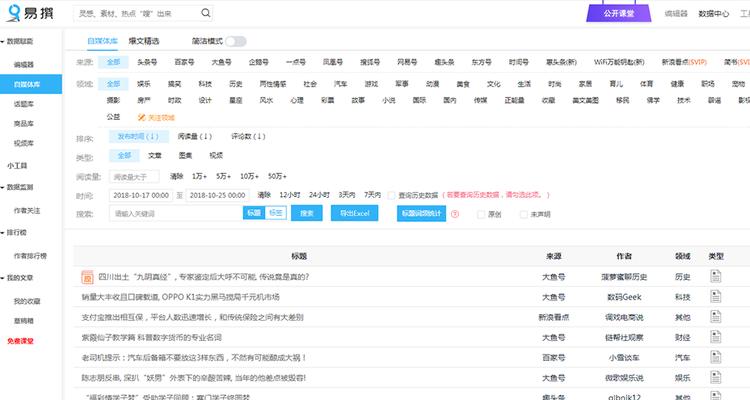Toggle the 简洁模式 switch
Image resolution: width=750 pixels, height=400 pixels.
tap(236, 42)
